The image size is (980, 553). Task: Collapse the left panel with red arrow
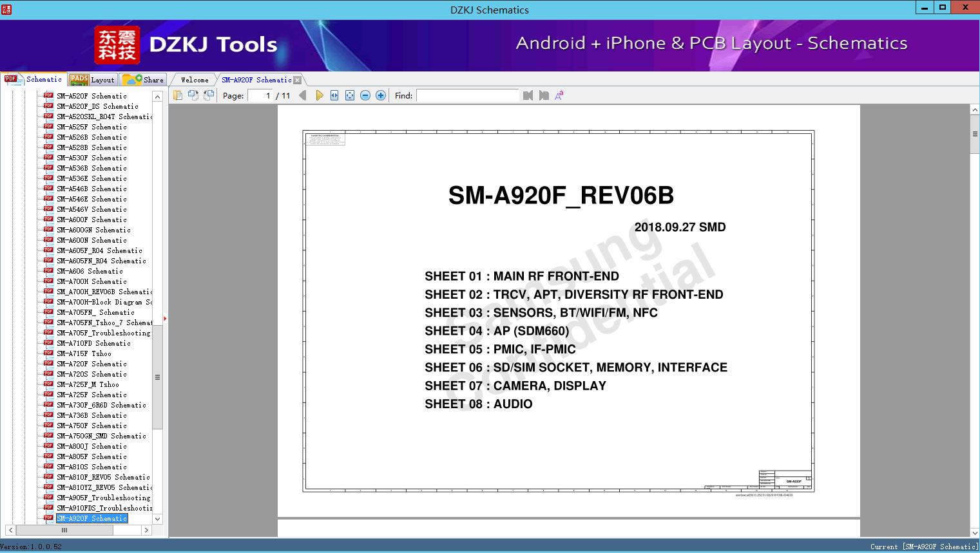tap(165, 318)
